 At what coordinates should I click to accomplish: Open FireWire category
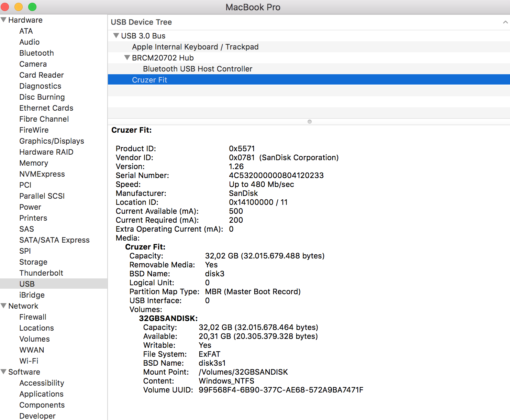tap(34, 130)
